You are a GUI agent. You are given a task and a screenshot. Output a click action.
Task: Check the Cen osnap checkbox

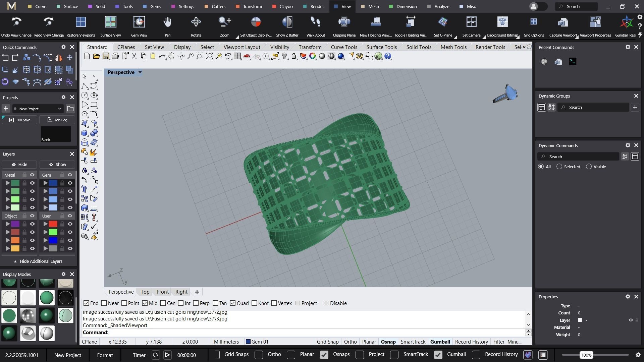(x=163, y=303)
